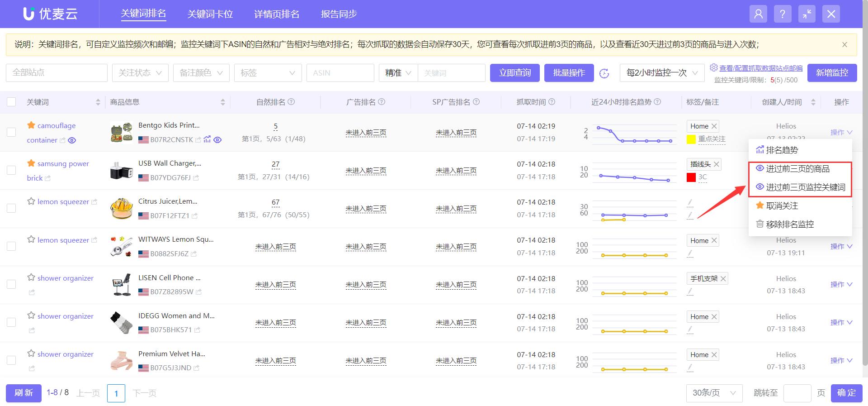Screen dimensions: 868x406
Task: Click 自然排名 info question icon
Action: click(291, 102)
